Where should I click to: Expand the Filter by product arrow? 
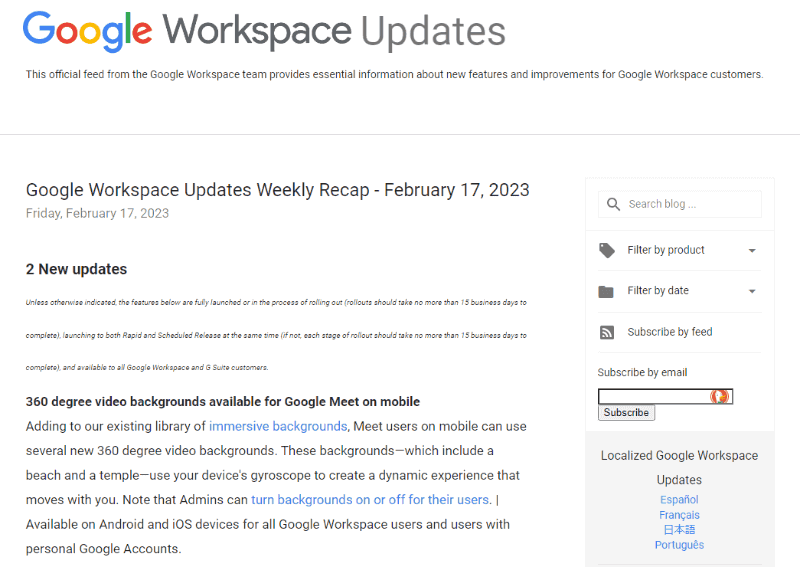[752, 251]
